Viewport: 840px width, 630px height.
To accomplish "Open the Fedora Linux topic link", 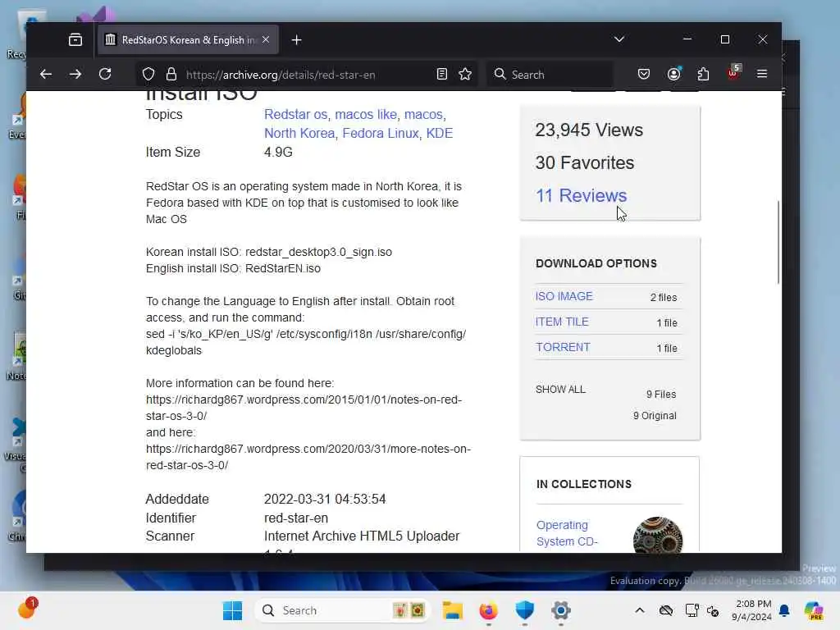I will [x=381, y=134].
